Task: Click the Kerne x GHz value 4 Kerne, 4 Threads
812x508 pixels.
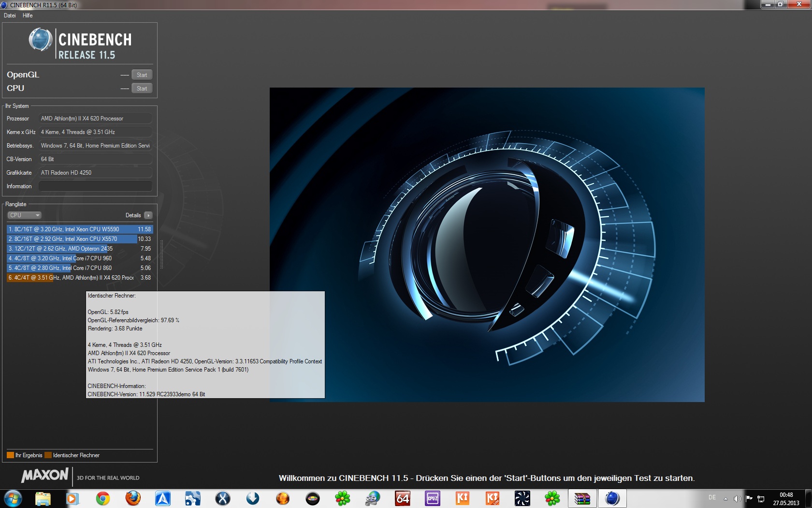Action: click(x=95, y=132)
